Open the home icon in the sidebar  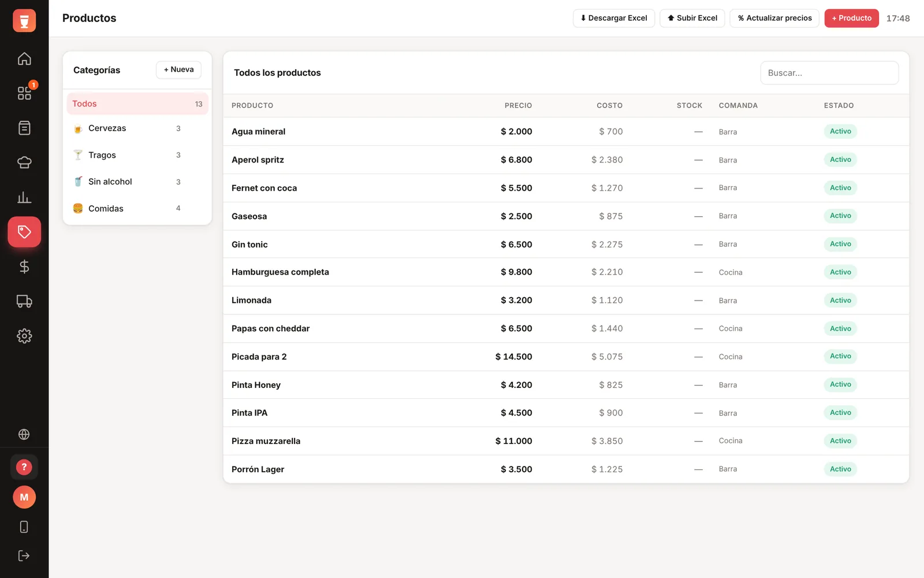(24, 58)
